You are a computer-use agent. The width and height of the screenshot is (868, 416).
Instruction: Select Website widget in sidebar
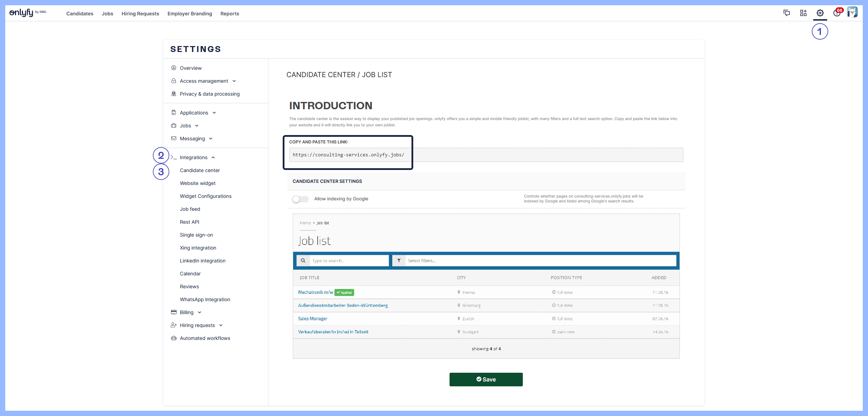tap(198, 183)
